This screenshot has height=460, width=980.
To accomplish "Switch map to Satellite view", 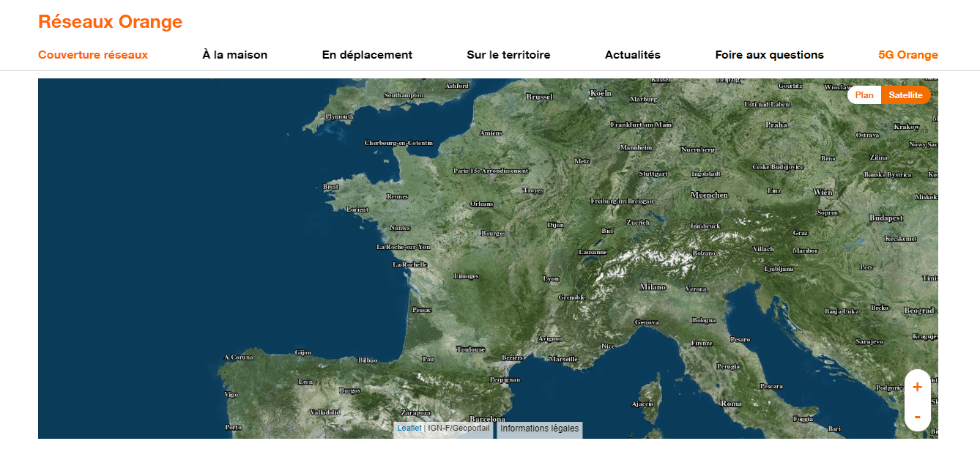I will click(x=906, y=95).
